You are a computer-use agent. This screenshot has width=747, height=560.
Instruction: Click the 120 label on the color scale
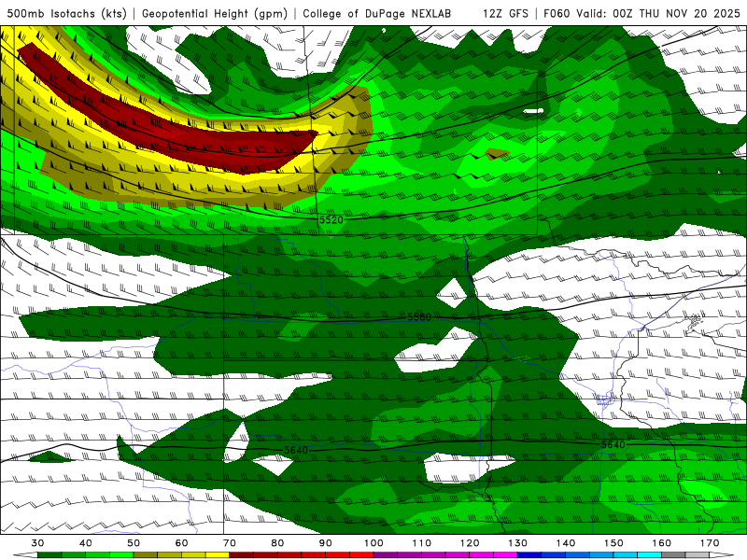tap(470, 543)
